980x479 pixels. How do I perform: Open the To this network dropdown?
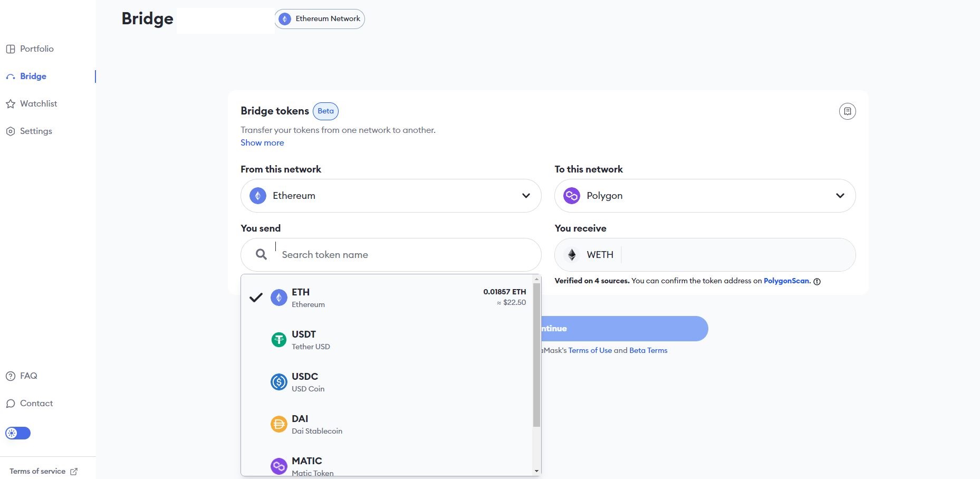click(x=705, y=196)
